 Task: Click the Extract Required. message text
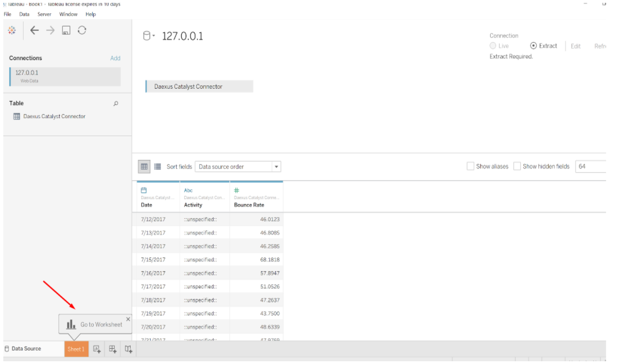click(x=511, y=57)
